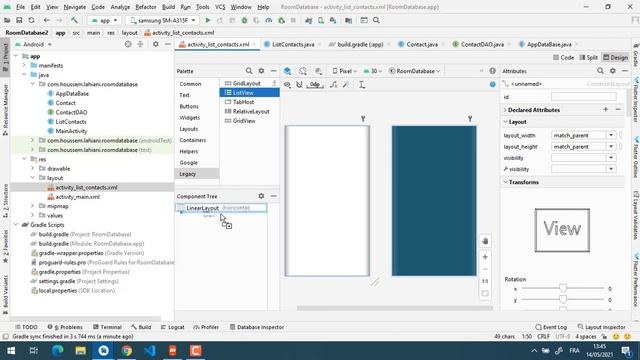Screen dimensions: 640x360
Task: Click the Sync refresh icon in main toolbar
Action: 31,20
